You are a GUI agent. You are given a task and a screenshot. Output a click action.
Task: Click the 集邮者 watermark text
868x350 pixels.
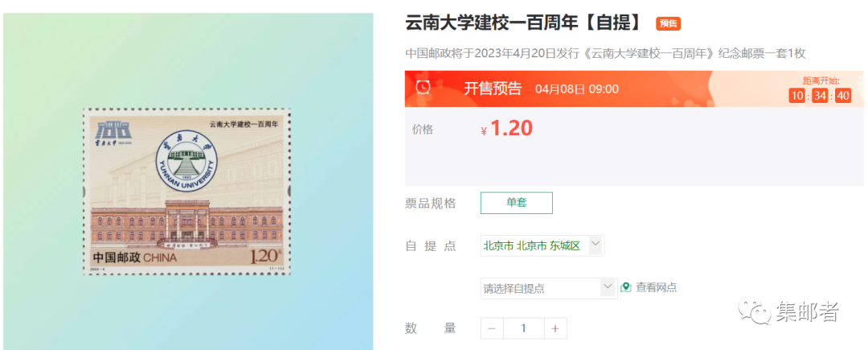point(808,312)
